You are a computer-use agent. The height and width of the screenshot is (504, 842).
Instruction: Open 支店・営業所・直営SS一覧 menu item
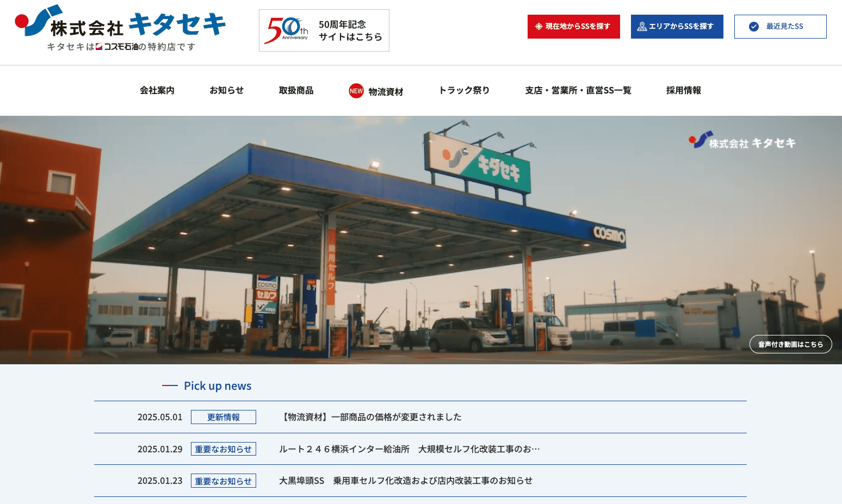click(578, 90)
